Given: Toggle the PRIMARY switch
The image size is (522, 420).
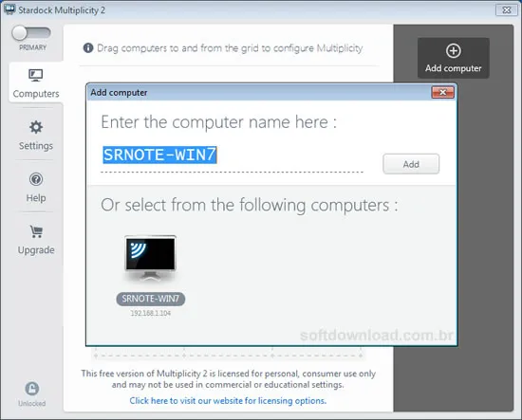Looking at the screenshot, I should (x=31, y=33).
